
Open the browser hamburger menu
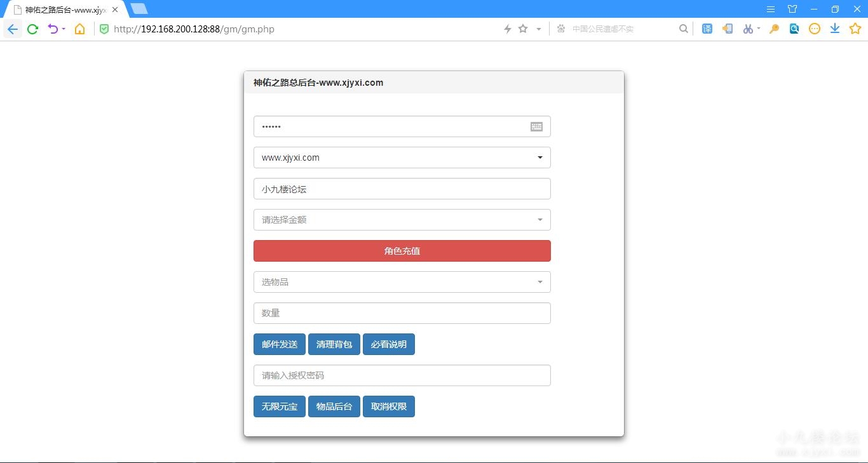(x=770, y=9)
